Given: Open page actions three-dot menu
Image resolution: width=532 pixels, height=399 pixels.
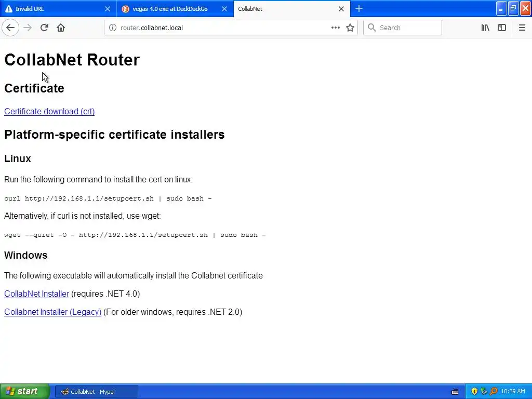Looking at the screenshot, I should point(335,28).
